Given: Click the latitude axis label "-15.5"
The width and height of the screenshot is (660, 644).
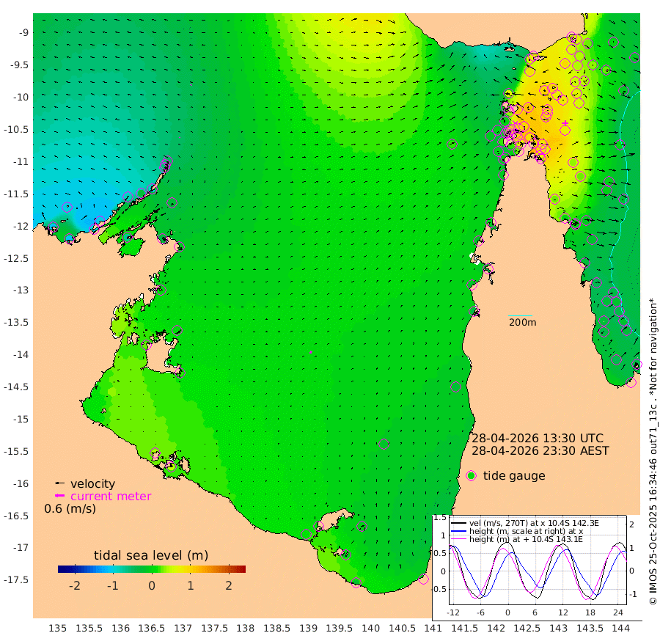Looking at the screenshot, I should tap(16, 452).
